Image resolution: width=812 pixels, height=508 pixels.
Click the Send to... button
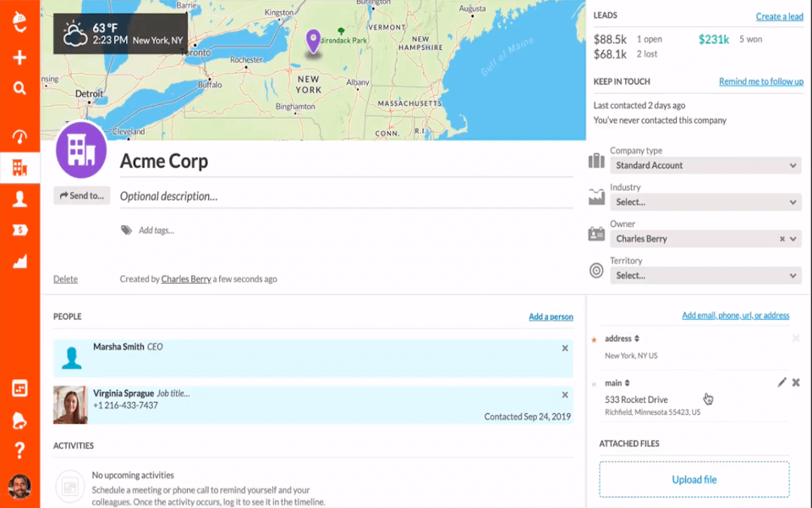pyautogui.click(x=82, y=196)
